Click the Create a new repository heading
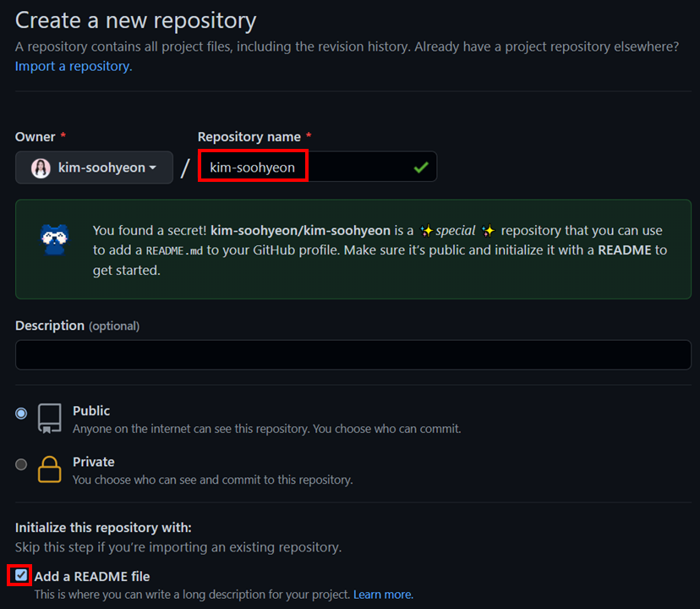Viewport: 700px width, 609px height. (x=136, y=20)
